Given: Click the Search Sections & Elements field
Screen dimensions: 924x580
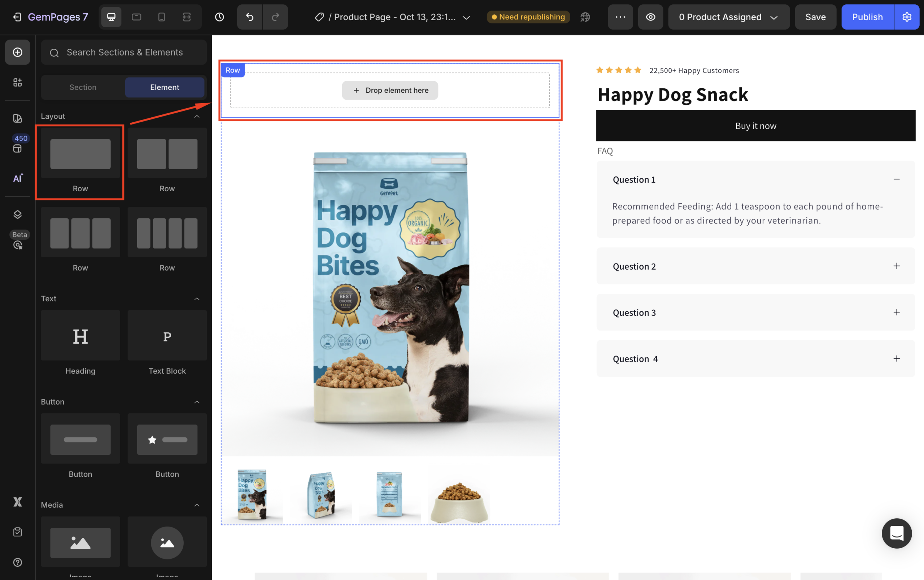Looking at the screenshot, I should (x=124, y=52).
